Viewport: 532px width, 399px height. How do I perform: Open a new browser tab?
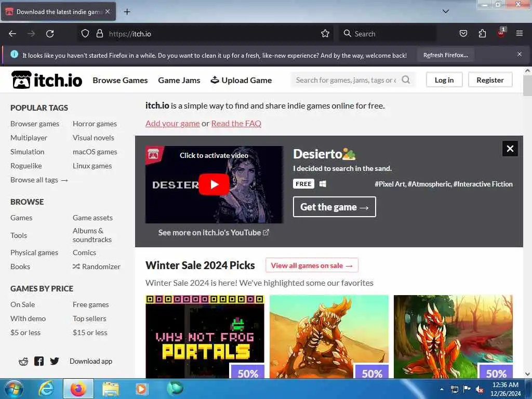(x=127, y=12)
